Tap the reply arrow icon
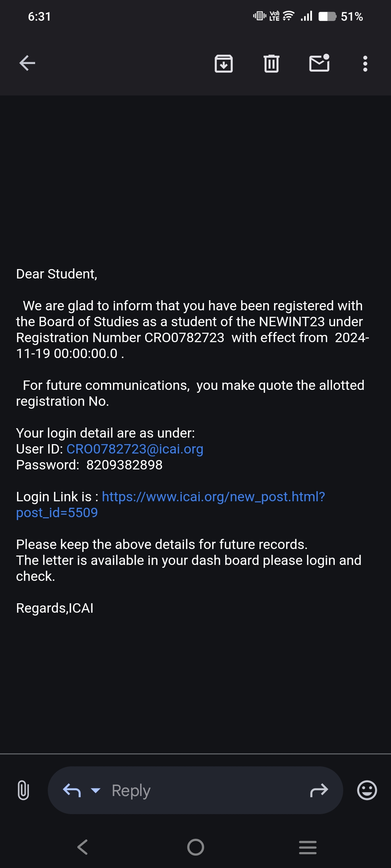 (x=72, y=791)
